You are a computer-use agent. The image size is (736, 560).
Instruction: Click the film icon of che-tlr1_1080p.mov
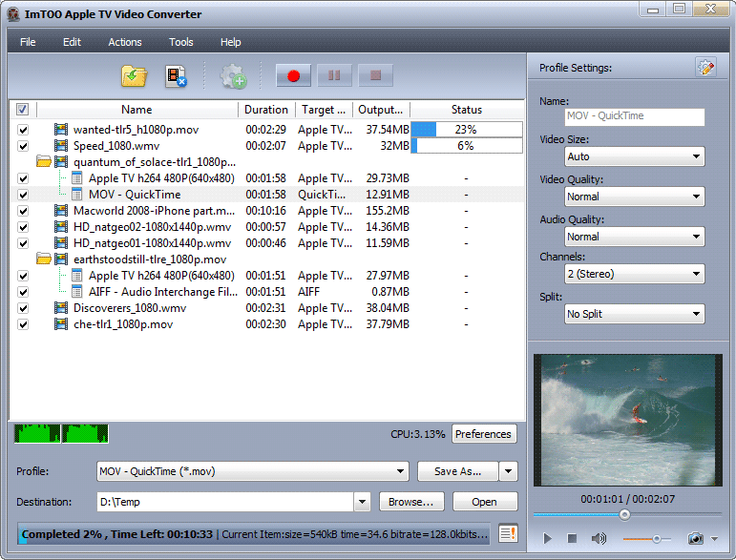coord(60,324)
